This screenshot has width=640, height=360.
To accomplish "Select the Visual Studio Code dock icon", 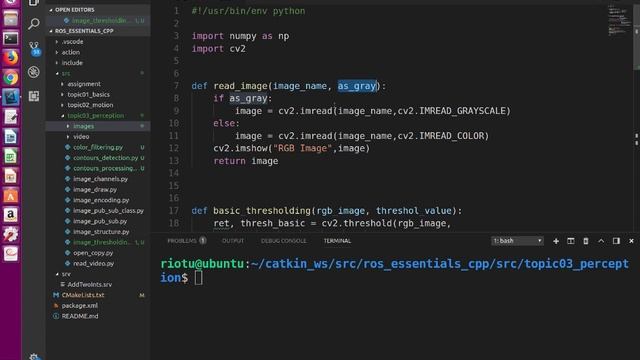I will (x=11, y=97).
